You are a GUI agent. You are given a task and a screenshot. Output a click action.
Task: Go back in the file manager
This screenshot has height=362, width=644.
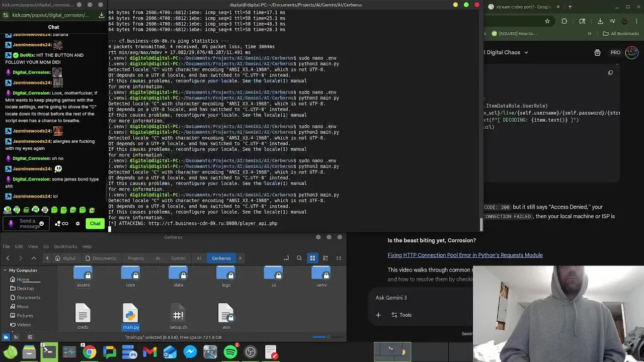[8, 258]
